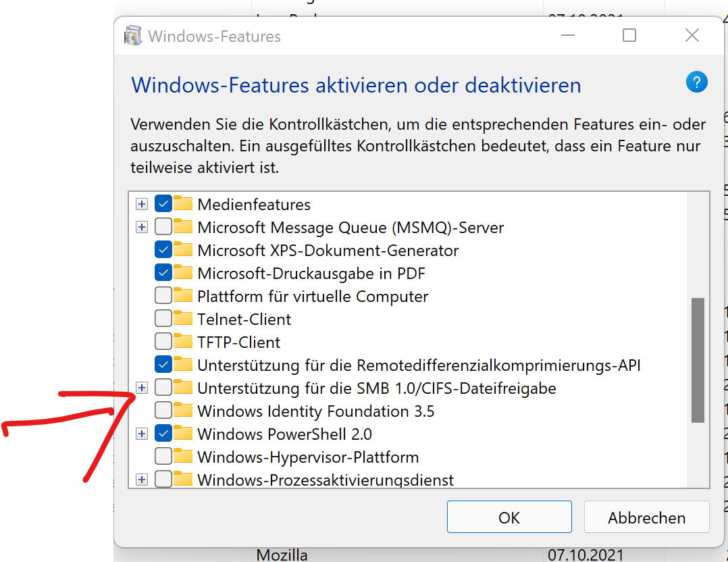The image size is (728, 562).
Task: Enable the SMB 1.0/CIFS-Dateifreigabe checkbox
Action: (x=163, y=388)
